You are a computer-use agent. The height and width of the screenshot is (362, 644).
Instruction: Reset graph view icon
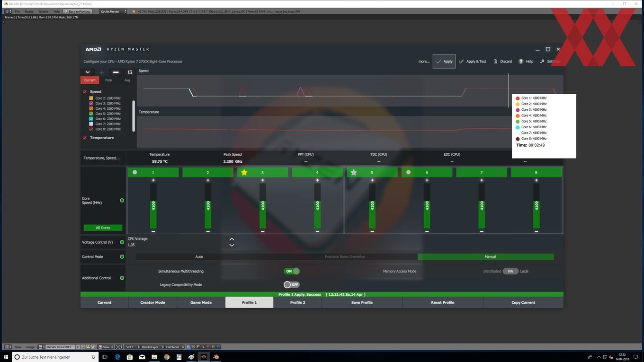(x=130, y=72)
